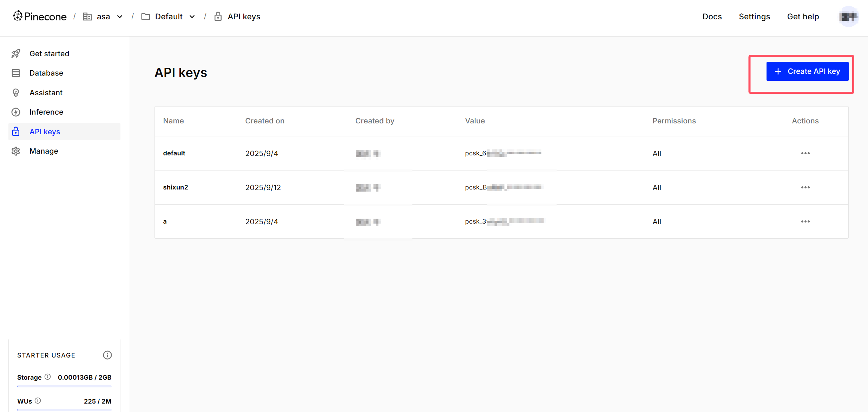Expand the asa organization dropdown
Image resolution: width=868 pixels, height=412 pixels.
(119, 17)
